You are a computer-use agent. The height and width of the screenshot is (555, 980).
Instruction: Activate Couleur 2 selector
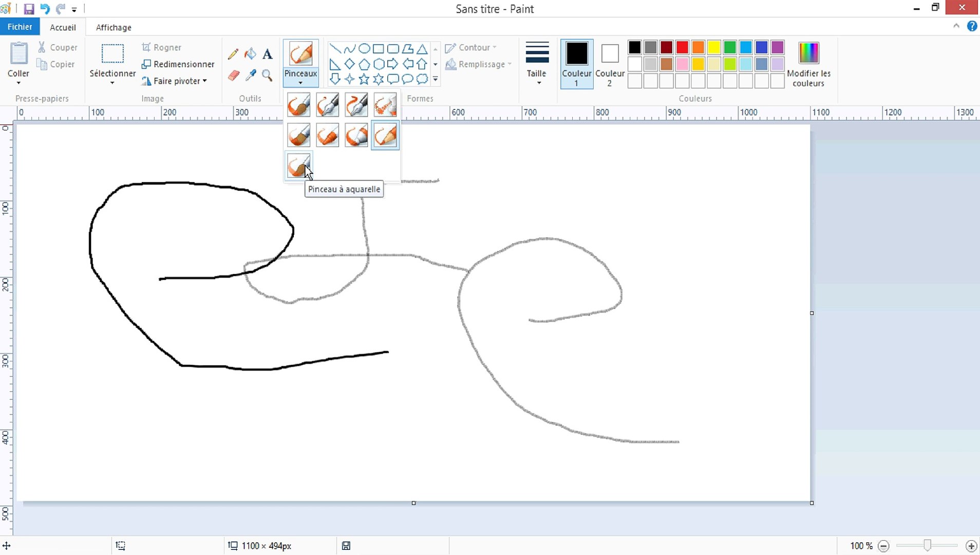click(610, 64)
